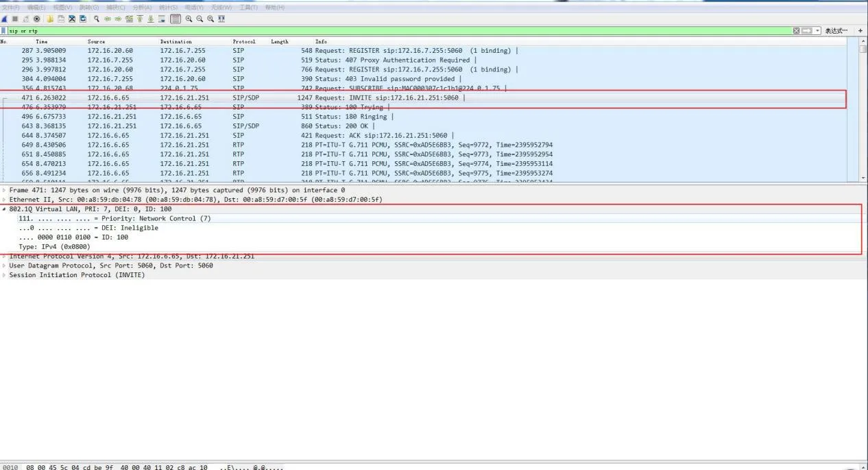Start a new capture with the shark fin icon

pos(4,19)
